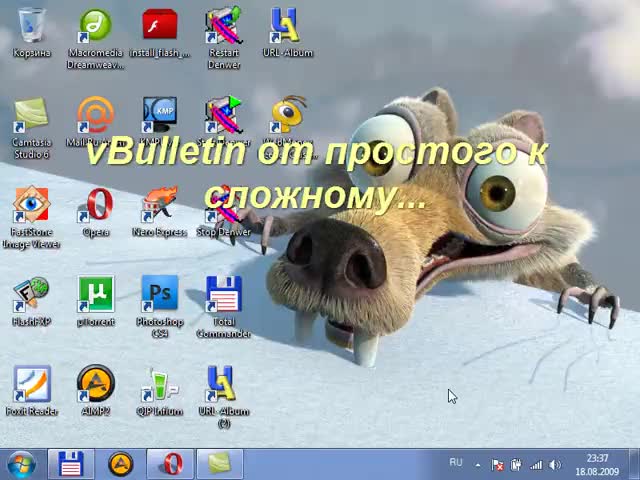Launch Macromedia Dreamweaver from the desktop
The image size is (640, 480).
(96, 26)
